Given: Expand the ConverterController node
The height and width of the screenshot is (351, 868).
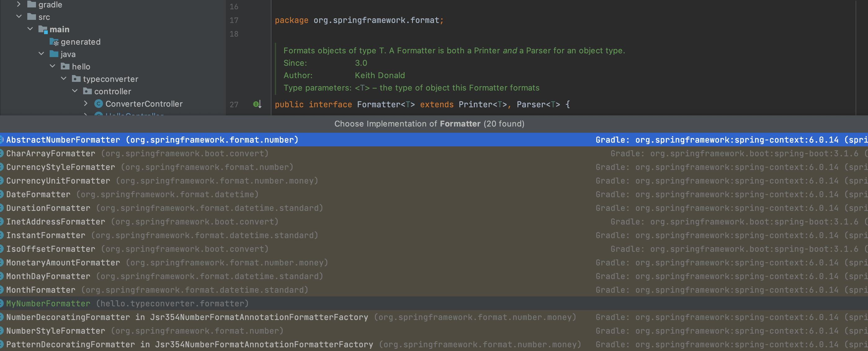Looking at the screenshot, I should 86,104.
